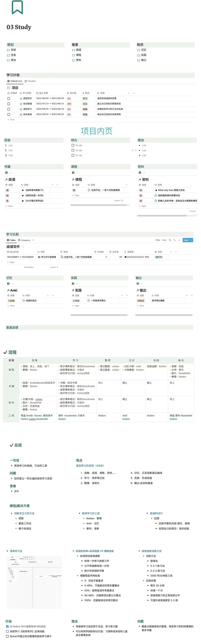
Task: Click the 项目 database folder icon
Action: (x=8, y=88)
